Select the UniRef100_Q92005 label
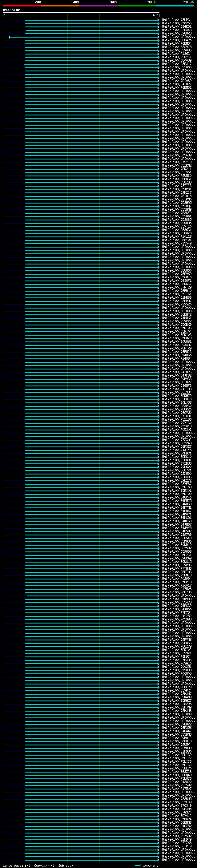This screenshot has height=868, width=197. click(x=177, y=67)
